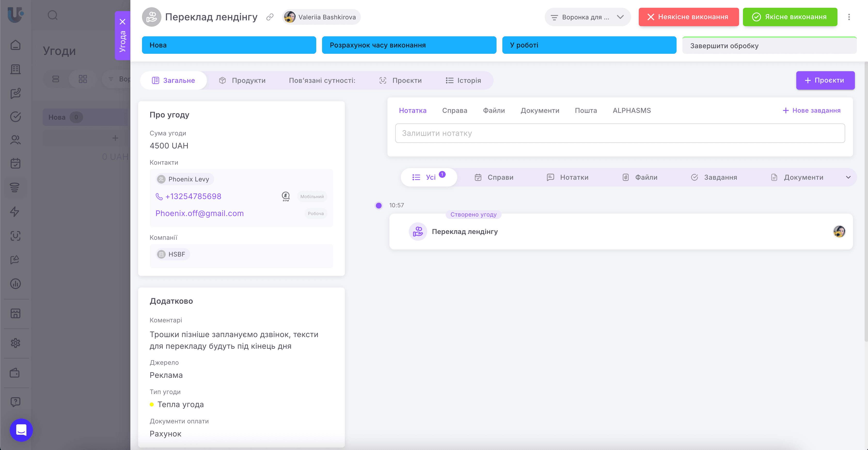Open the support chat widget icon
The height and width of the screenshot is (450, 868).
pos(21,430)
